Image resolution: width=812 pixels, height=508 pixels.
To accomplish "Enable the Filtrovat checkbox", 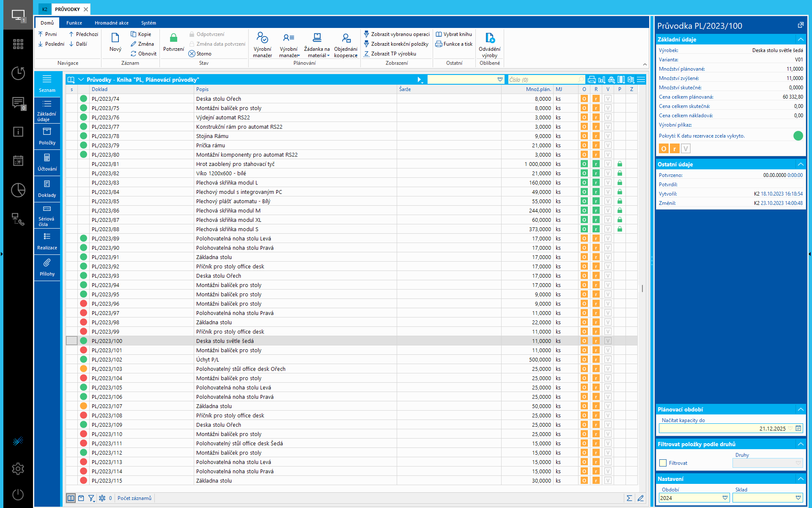I will tap(663, 463).
